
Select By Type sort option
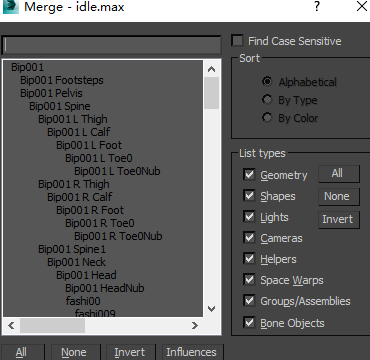(267, 100)
